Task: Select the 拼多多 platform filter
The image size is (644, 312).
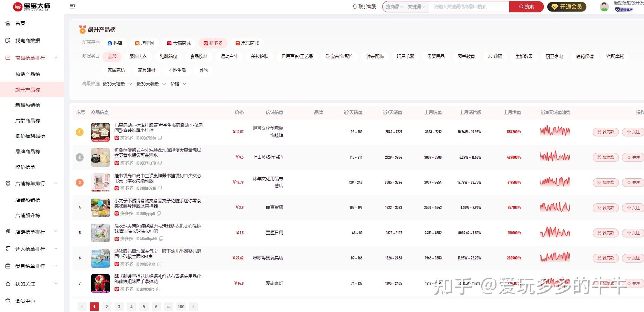Action: (213, 43)
